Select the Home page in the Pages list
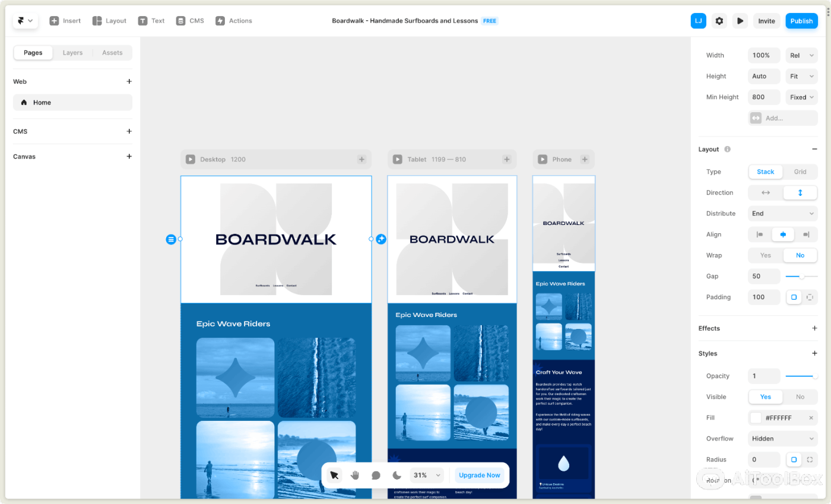Viewport: 831px width, 504px height. [x=42, y=102]
